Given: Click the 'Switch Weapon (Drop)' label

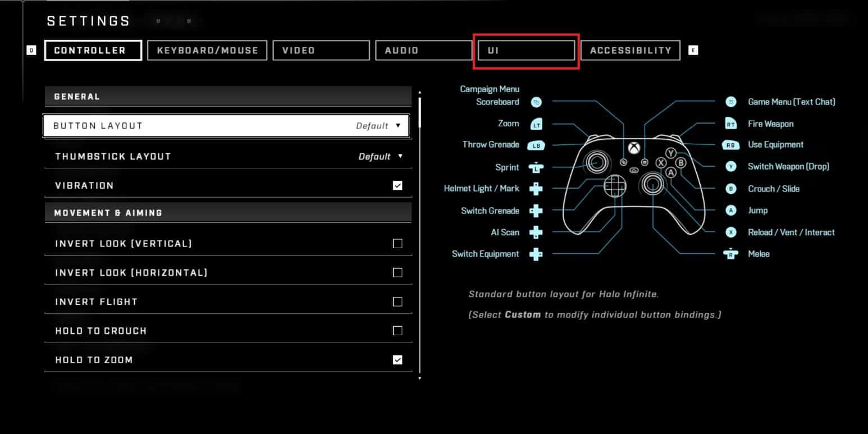Looking at the screenshot, I should coord(788,166).
